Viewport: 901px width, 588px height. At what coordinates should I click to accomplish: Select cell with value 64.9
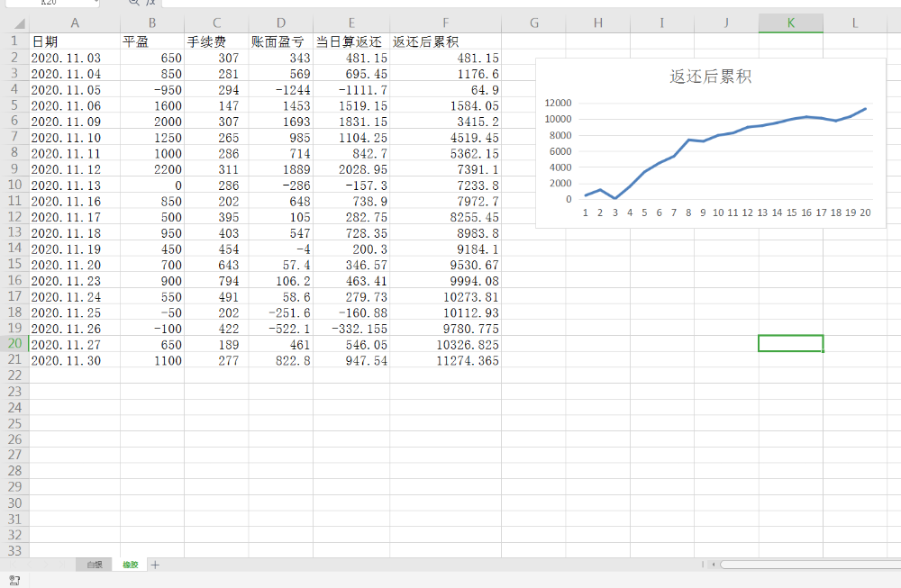tap(446, 90)
